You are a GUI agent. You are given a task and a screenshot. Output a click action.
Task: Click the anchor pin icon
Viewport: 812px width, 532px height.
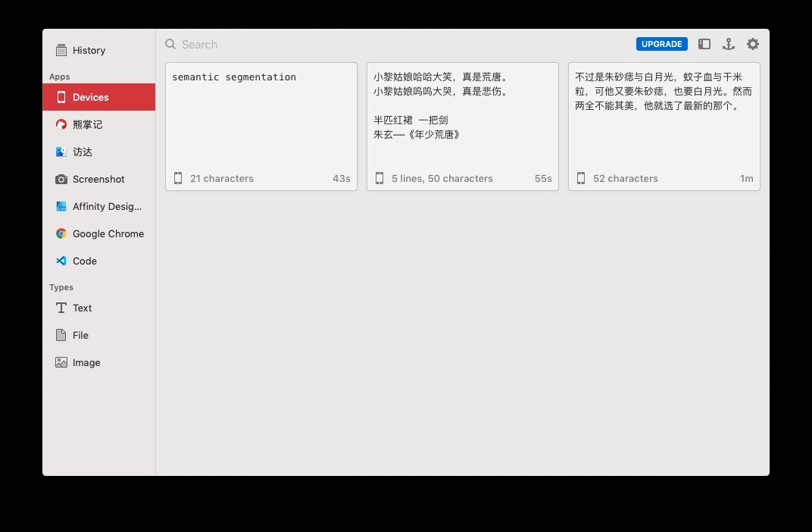pyautogui.click(x=729, y=44)
